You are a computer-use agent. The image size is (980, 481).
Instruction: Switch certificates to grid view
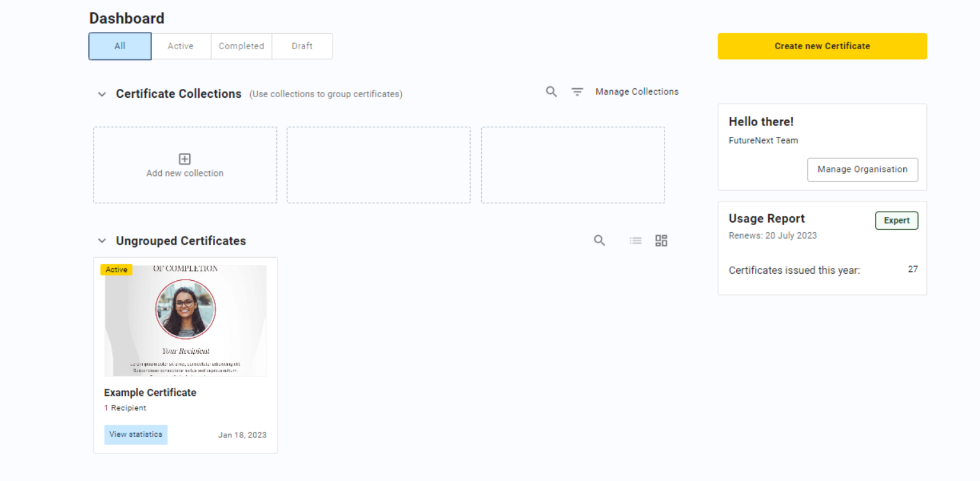(x=661, y=240)
